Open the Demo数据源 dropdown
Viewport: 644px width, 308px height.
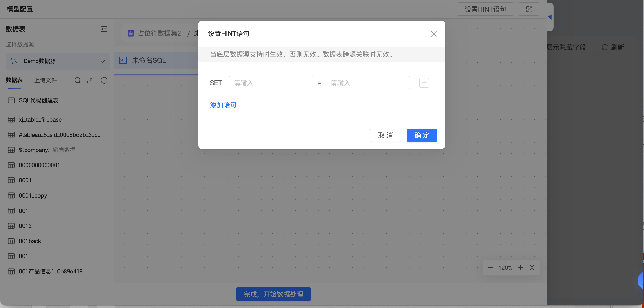pyautogui.click(x=58, y=61)
